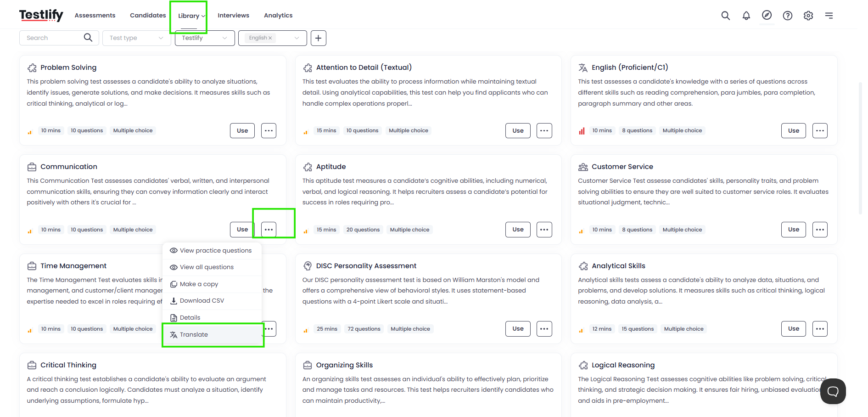Select View practice questions menu item
This screenshot has height=417, width=868.
(212, 251)
